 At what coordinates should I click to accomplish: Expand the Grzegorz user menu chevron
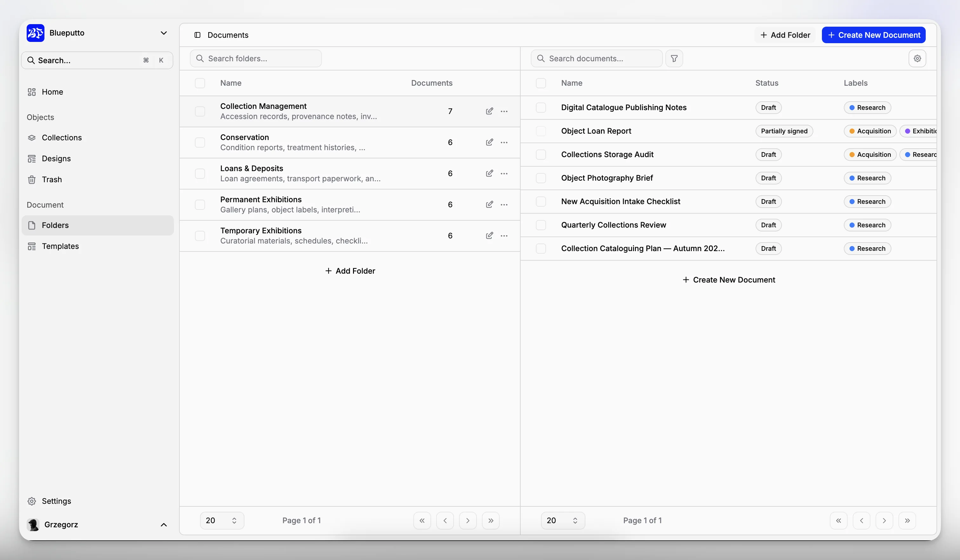tap(164, 525)
